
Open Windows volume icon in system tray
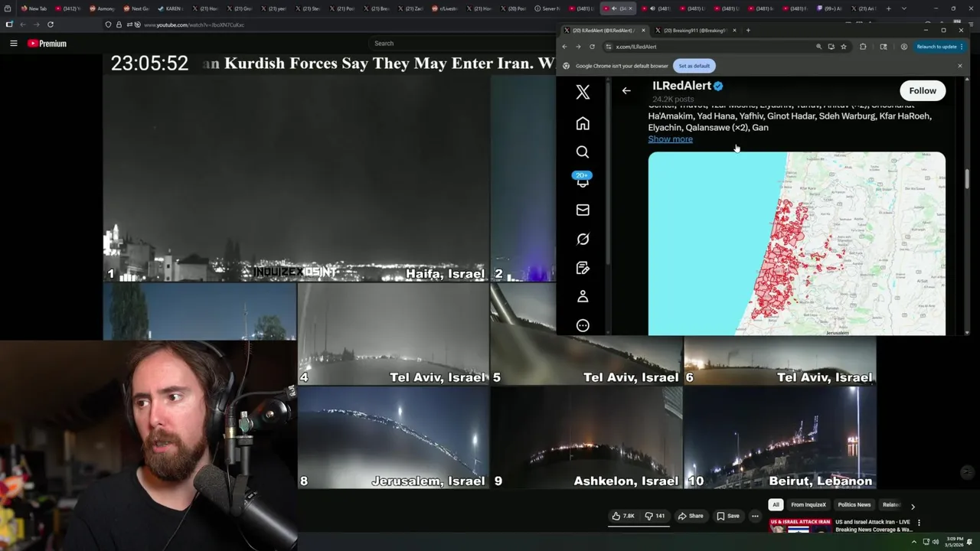tap(936, 542)
